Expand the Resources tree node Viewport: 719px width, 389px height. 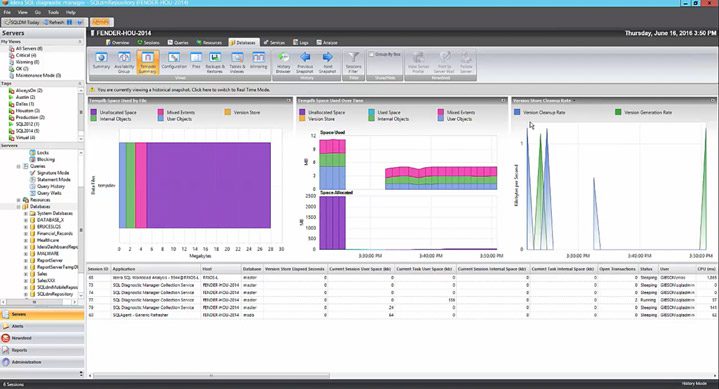[19, 200]
